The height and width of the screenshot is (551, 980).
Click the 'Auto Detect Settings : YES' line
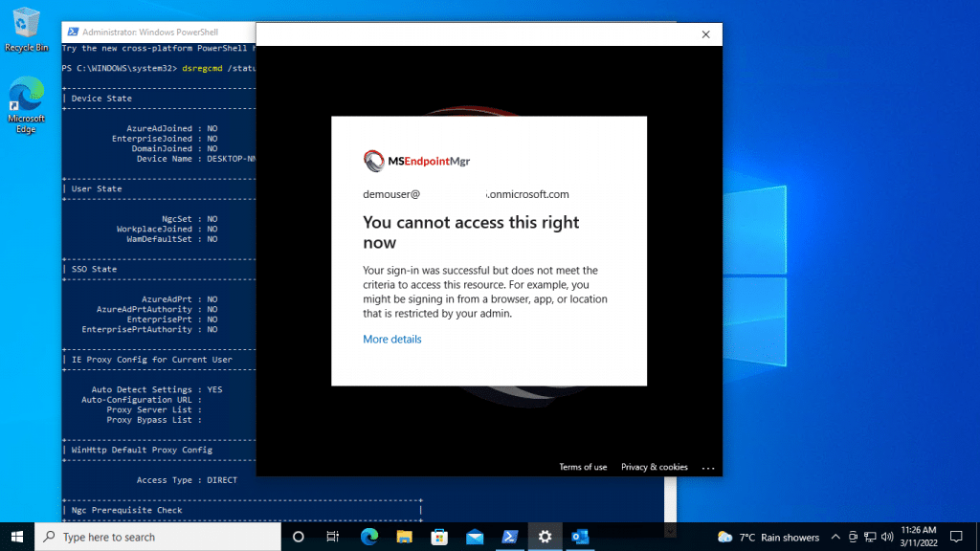[x=157, y=390]
